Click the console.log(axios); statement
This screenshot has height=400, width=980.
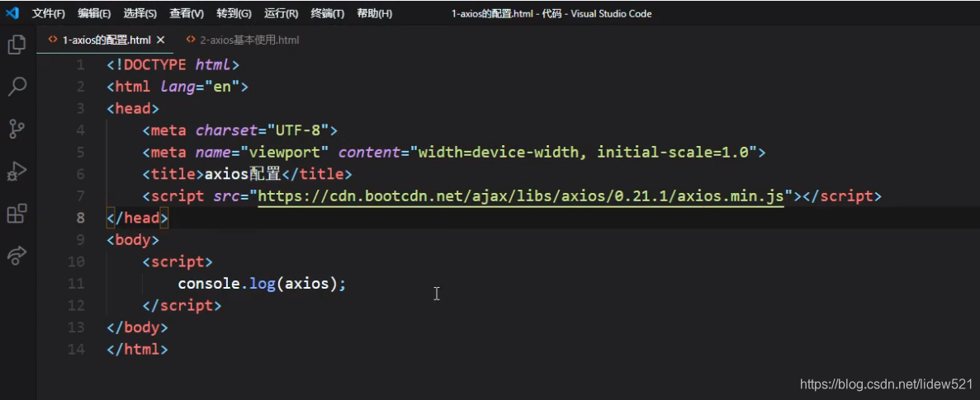262,284
